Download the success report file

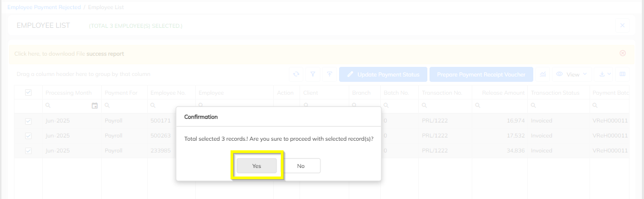point(105,53)
